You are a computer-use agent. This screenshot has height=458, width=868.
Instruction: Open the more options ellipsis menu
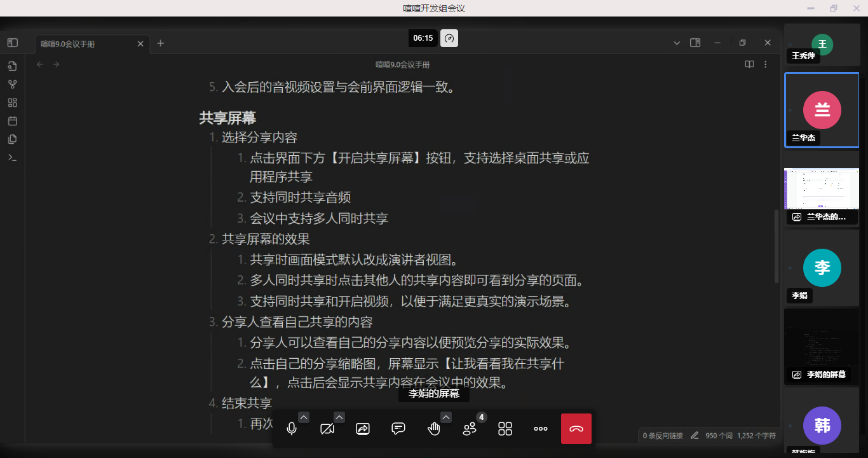tap(541, 429)
